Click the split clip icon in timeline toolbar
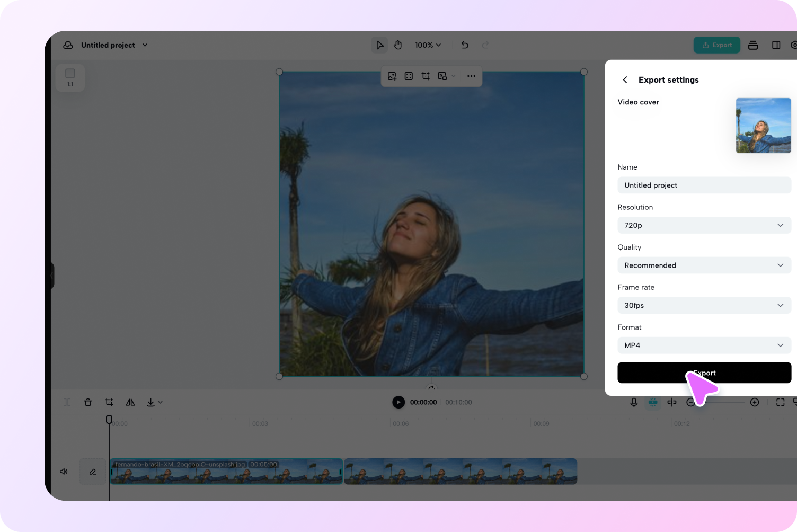This screenshot has width=797, height=532. (67, 402)
